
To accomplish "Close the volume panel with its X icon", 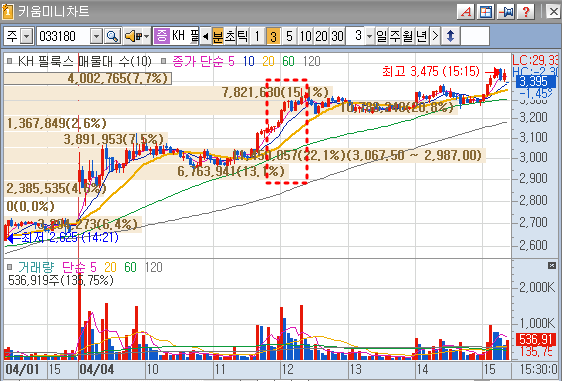I will tap(552, 266).
